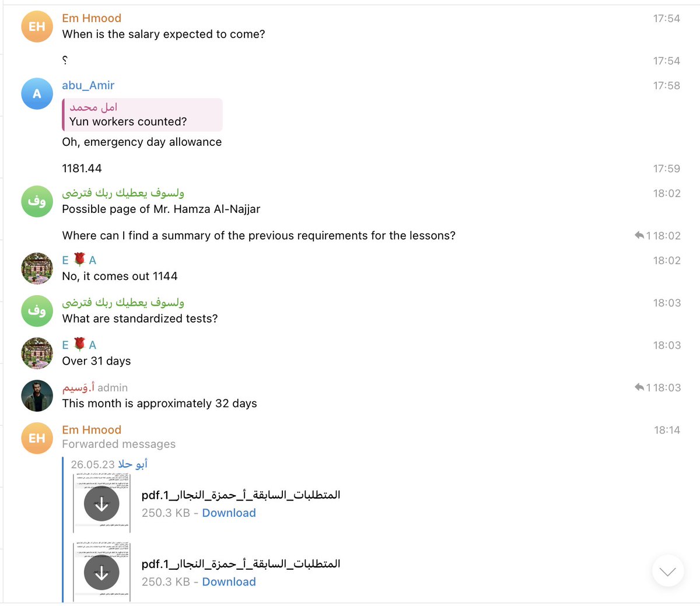
Task: Open abu_Amir's blue profile avatar
Action: 37,93
